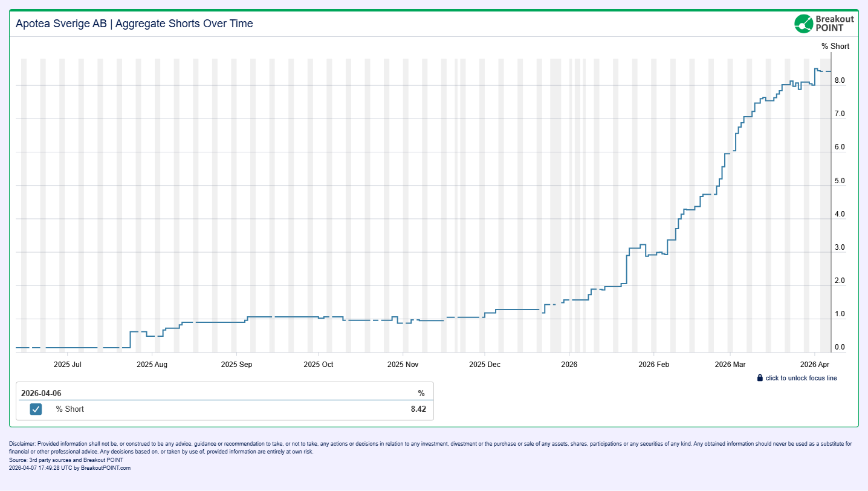868x491 pixels.
Task: Click the chart title 'Apotea Sverige AB'
Action: 61,24
